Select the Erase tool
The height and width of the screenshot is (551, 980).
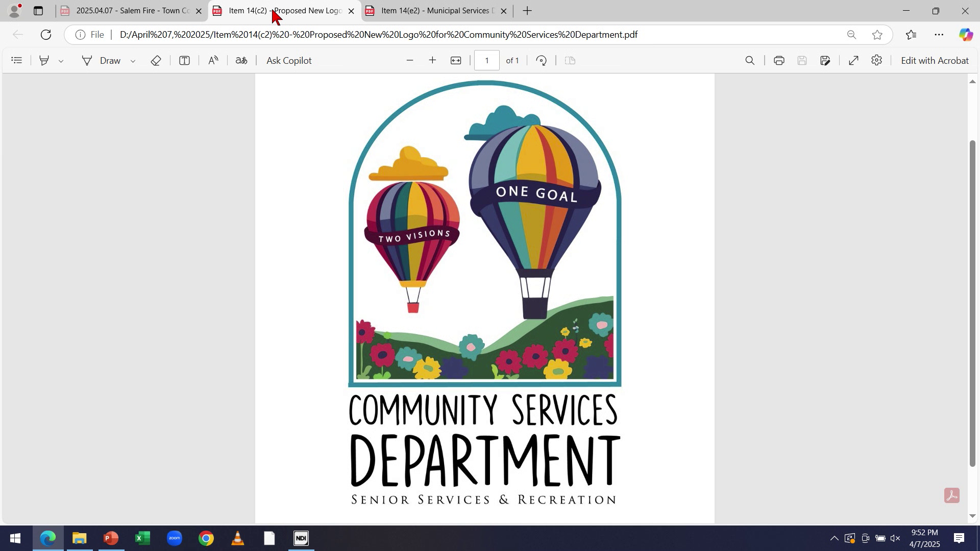point(156,60)
